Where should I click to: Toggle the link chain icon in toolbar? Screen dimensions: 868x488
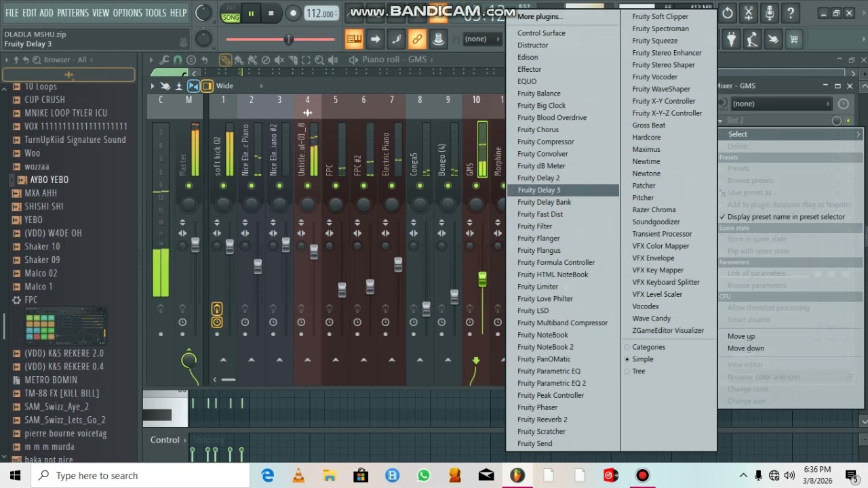(417, 39)
